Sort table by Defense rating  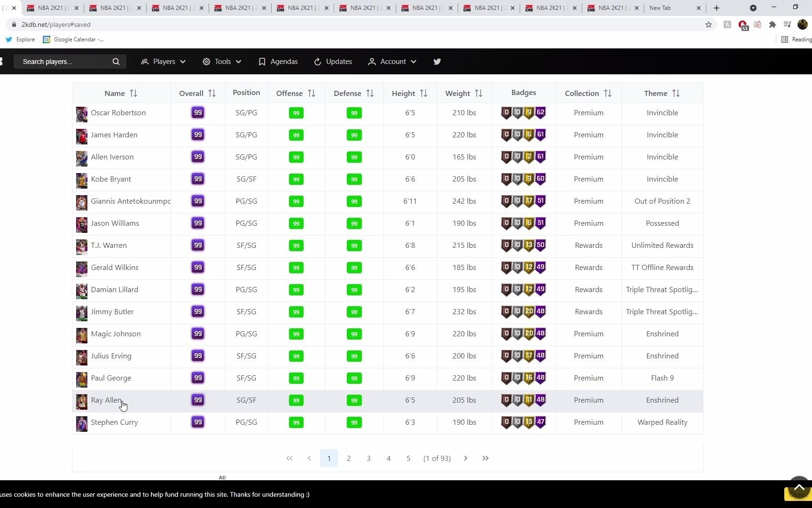[370, 93]
